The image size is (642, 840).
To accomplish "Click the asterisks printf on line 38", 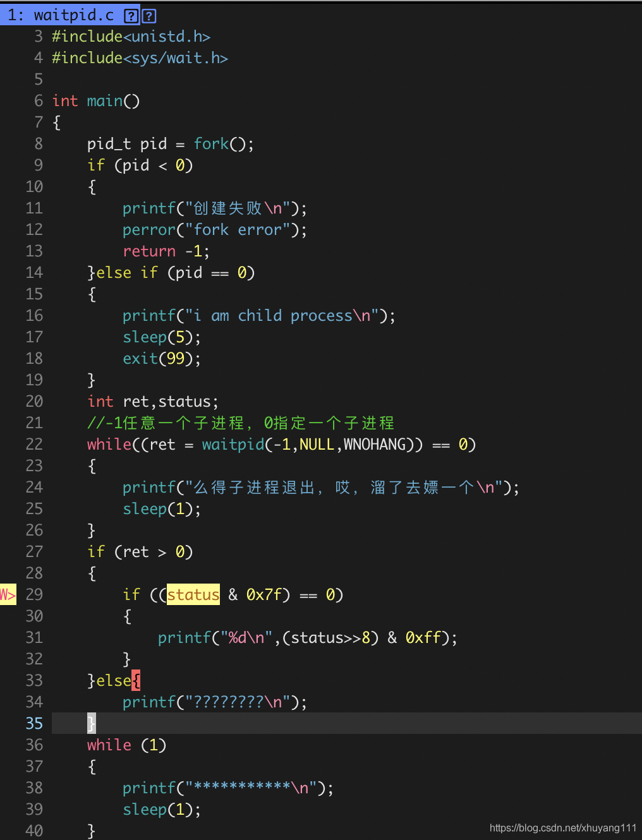I will 228,788.
